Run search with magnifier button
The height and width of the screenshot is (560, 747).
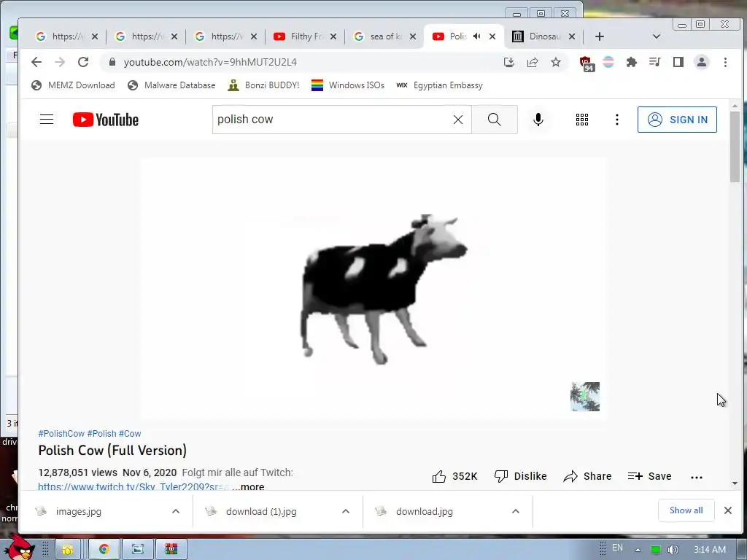494,120
